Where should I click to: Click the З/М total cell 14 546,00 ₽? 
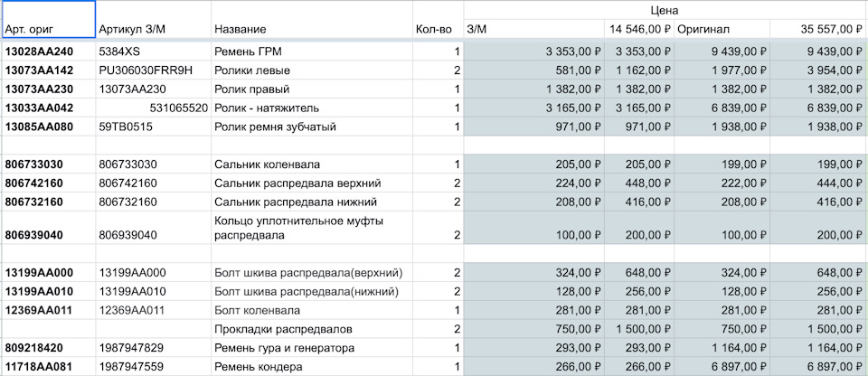[x=639, y=30]
